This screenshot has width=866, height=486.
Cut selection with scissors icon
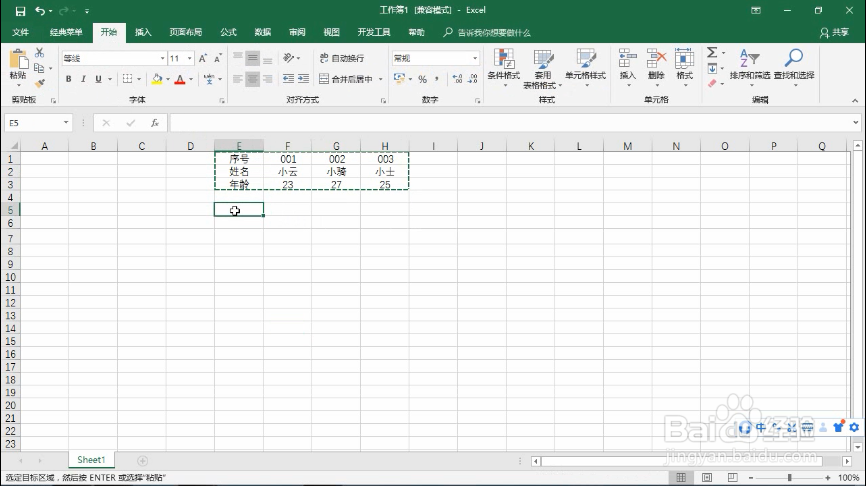click(39, 53)
